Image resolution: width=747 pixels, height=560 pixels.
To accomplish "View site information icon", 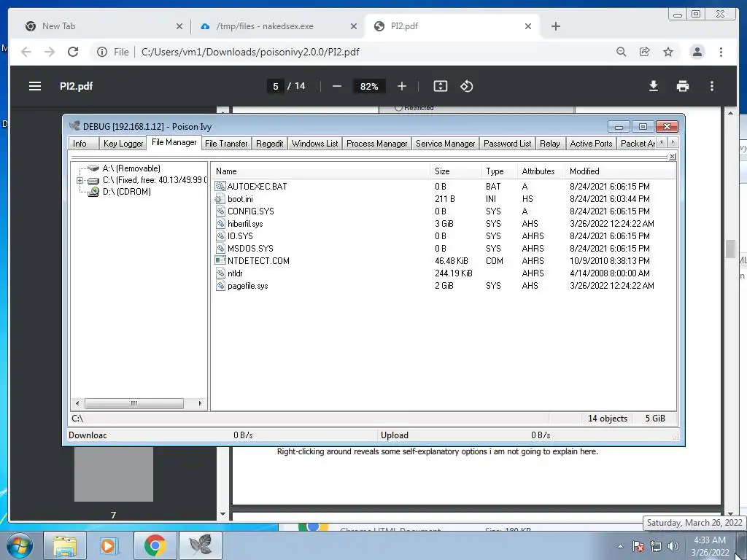I will 102,52.
